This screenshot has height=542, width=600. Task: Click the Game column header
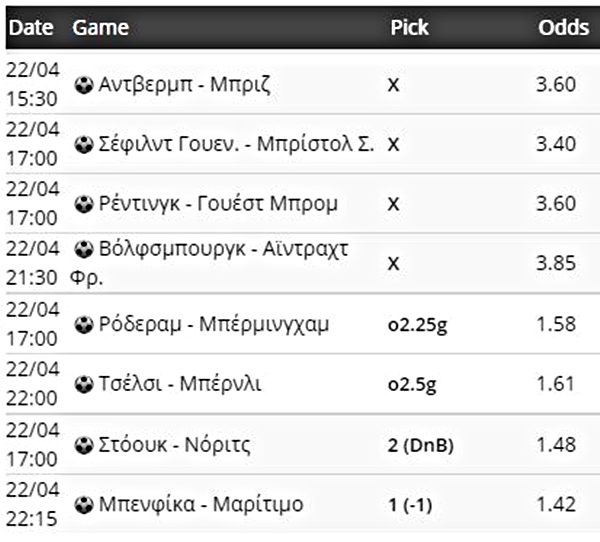point(101,28)
